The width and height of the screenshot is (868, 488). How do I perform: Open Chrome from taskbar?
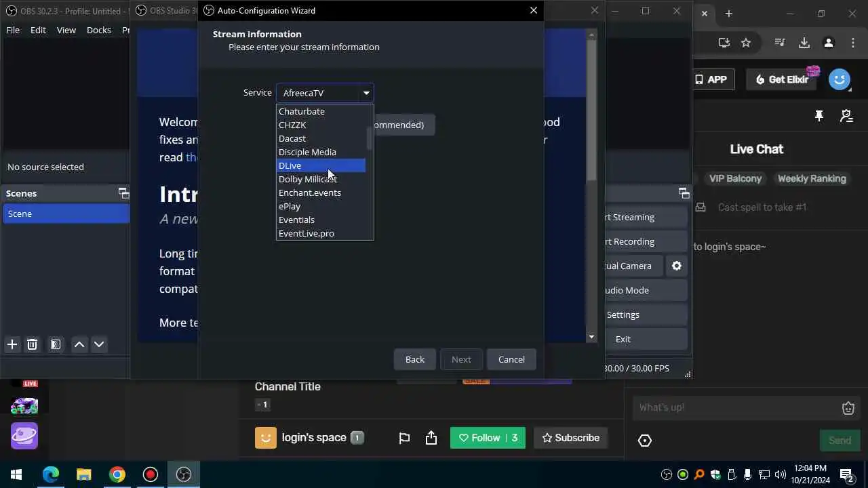pyautogui.click(x=117, y=474)
